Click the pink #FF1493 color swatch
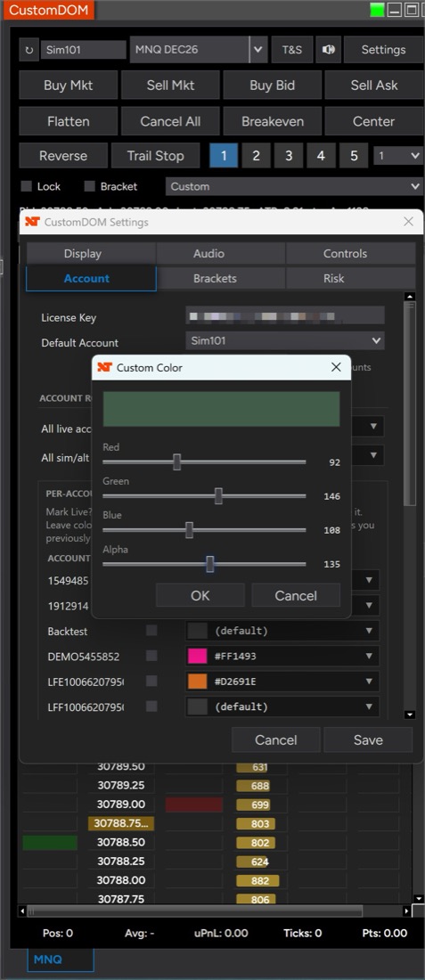This screenshot has height=980, width=425. click(x=198, y=656)
